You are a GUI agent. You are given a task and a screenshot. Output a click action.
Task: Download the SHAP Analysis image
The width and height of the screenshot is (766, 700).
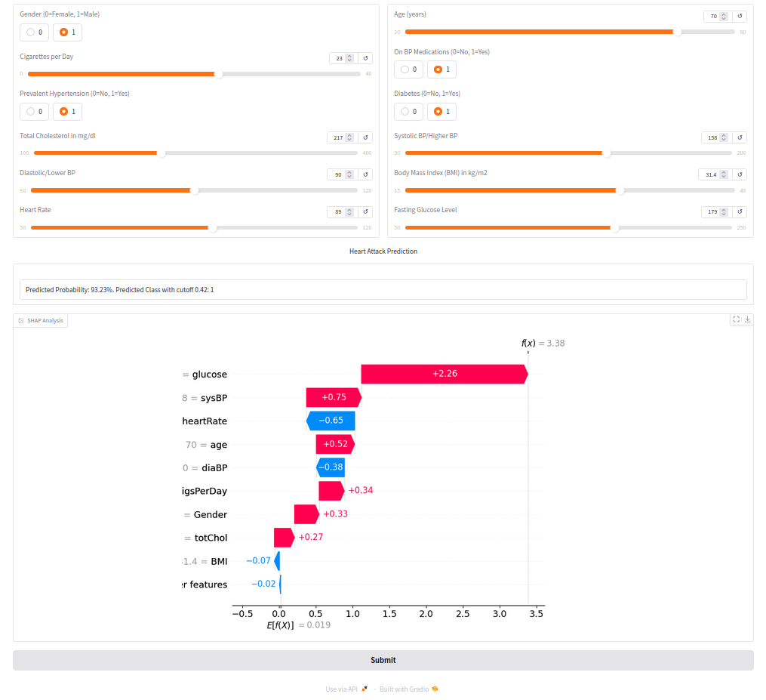coord(747,319)
